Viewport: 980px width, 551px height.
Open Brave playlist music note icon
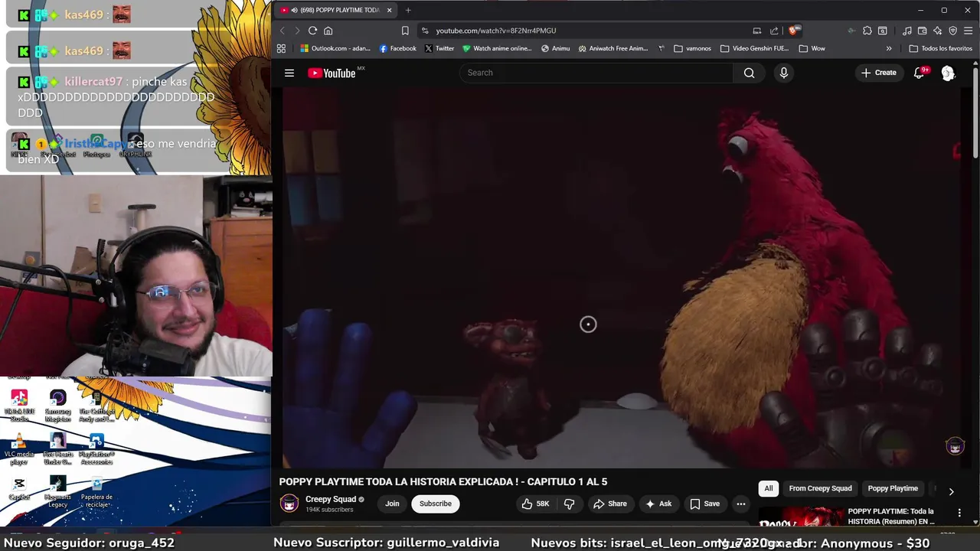(x=907, y=31)
